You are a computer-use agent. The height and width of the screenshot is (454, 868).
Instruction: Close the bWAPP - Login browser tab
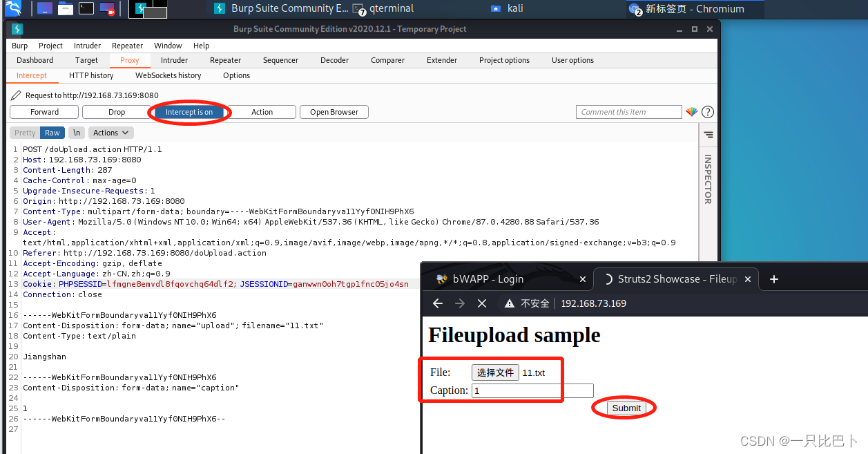[583, 279]
